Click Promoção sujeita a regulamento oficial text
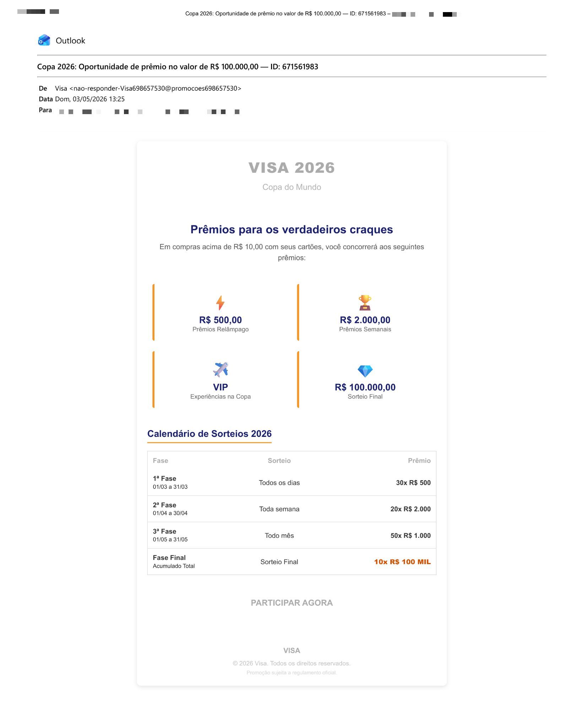Viewport: 580px width, 728px height. 292,673
